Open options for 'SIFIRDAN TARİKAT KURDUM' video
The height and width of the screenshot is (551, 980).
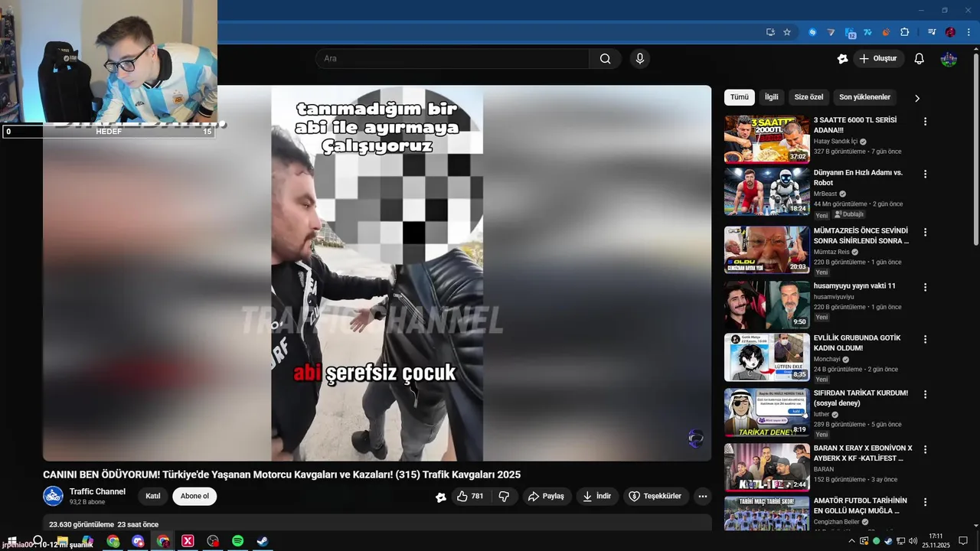925,394
